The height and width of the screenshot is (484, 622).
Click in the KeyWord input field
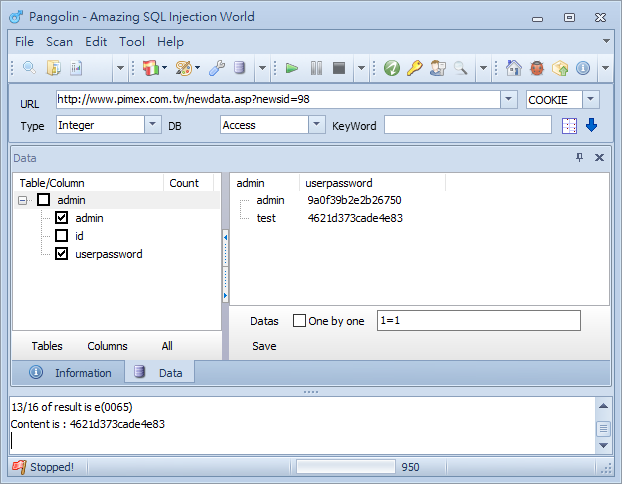pos(468,125)
